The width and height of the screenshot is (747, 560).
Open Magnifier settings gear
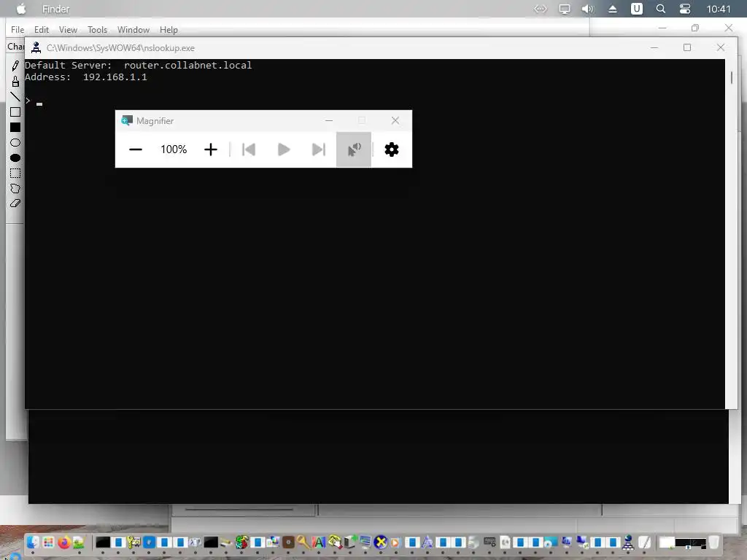click(392, 149)
